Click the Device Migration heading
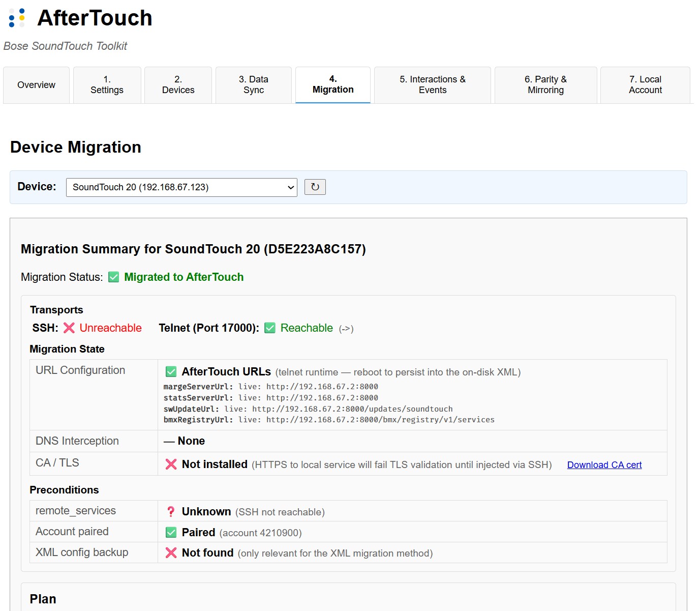This screenshot has width=700, height=611. 76,147
